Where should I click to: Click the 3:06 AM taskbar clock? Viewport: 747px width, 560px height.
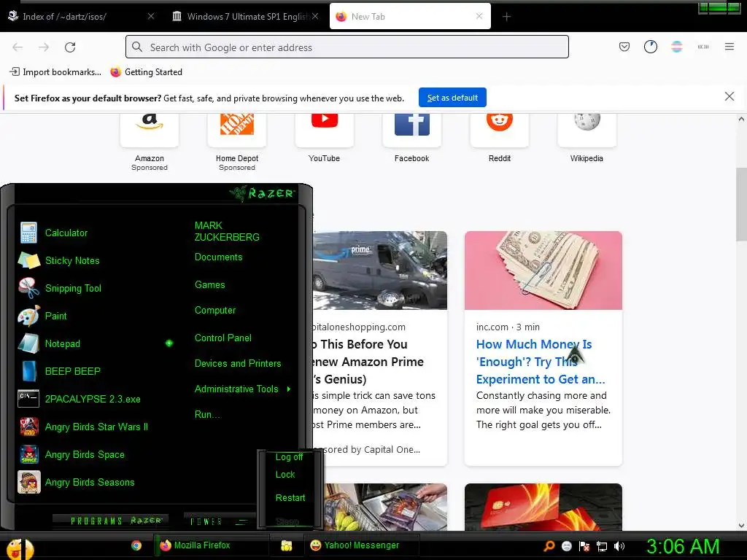pos(683,547)
